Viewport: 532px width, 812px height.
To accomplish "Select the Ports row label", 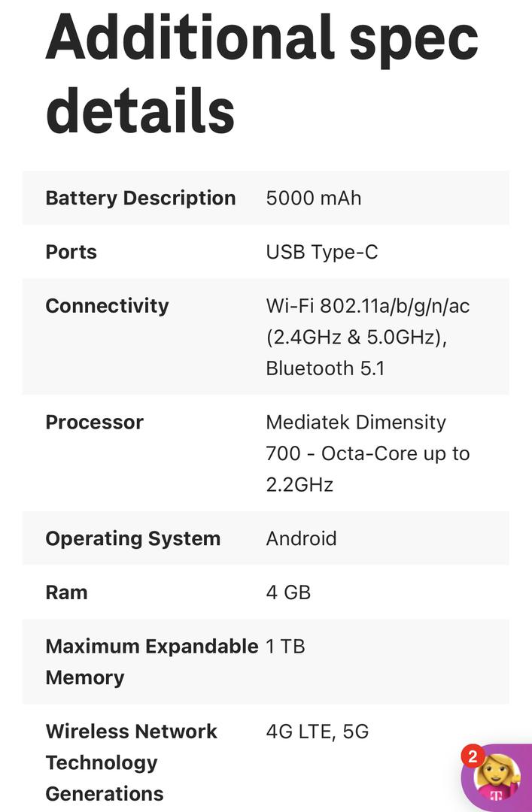I will pos(71,252).
